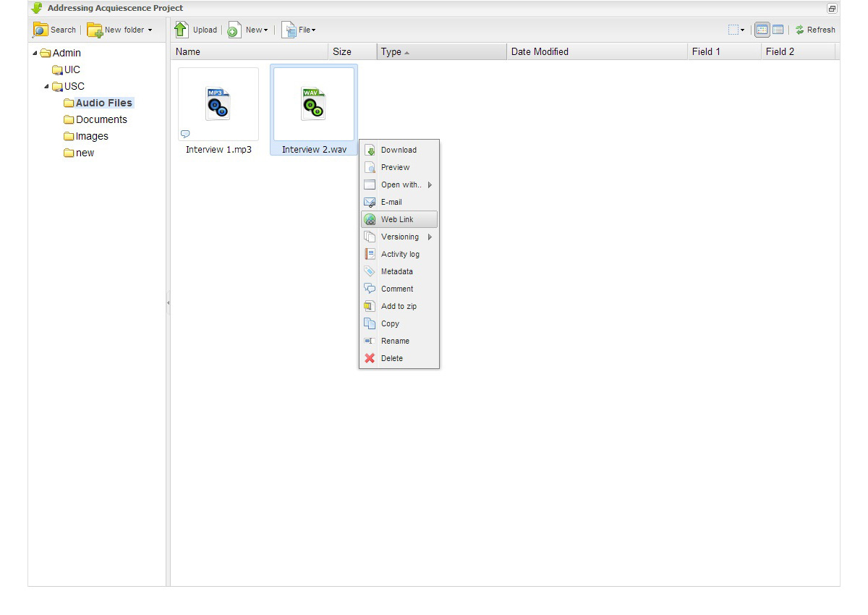Open the selection mode dropdown

pyautogui.click(x=736, y=30)
